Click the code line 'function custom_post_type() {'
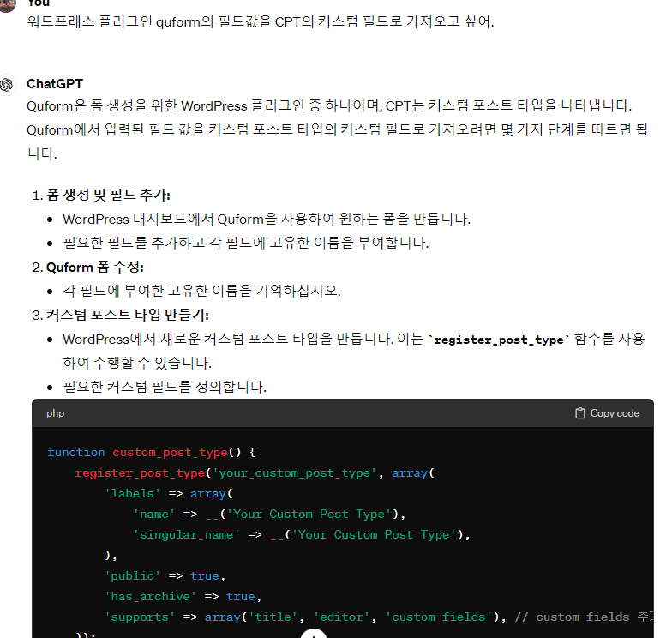This screenshot has height=638, width=672. (152, 453)
